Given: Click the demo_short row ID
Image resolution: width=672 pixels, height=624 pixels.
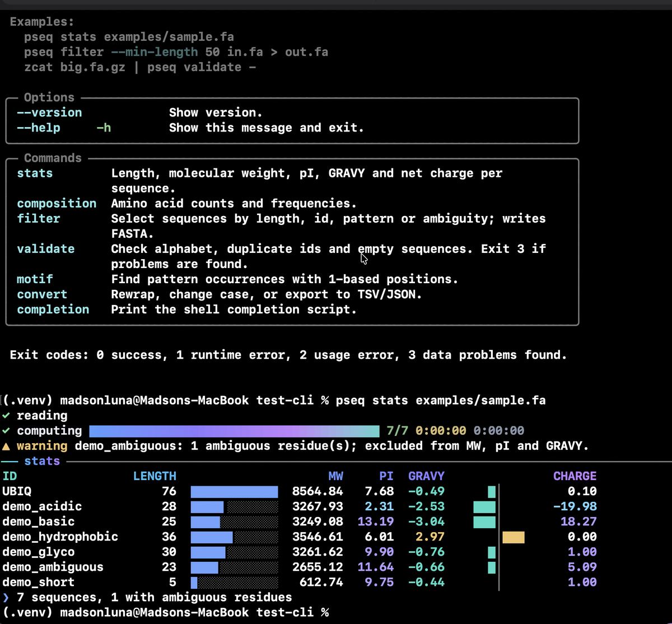Looking at the screenshot, I should pos(39,582).
